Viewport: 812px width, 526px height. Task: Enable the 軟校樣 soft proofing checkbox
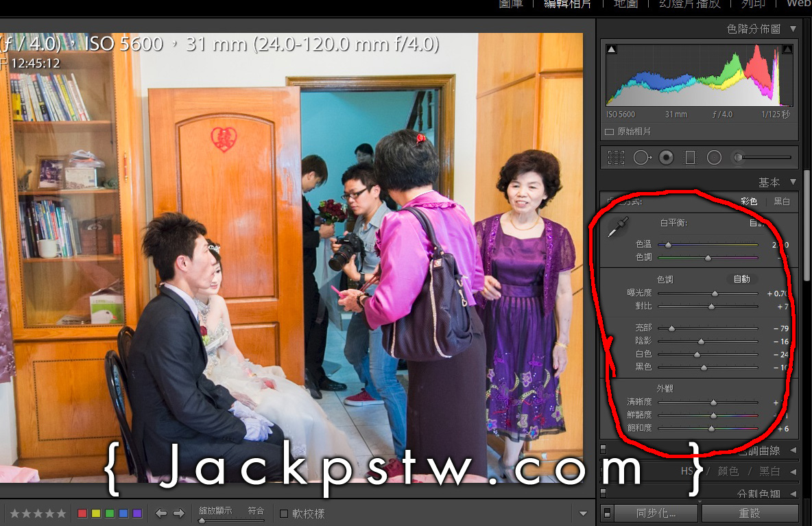284,513
